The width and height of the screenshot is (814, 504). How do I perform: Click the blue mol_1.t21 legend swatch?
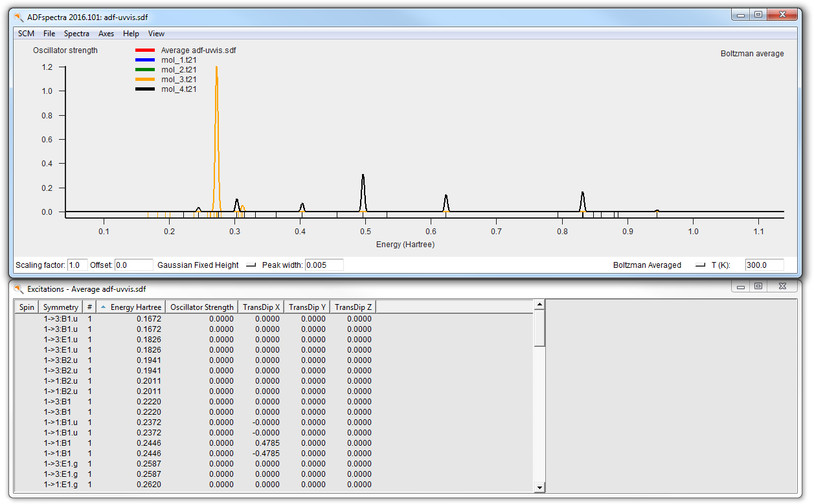[145, 60]
